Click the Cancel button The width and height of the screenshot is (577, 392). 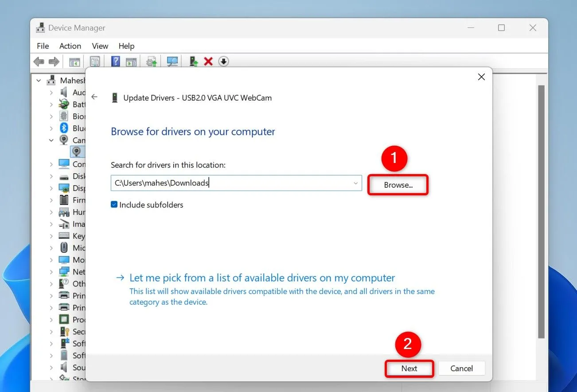[461, 369]
